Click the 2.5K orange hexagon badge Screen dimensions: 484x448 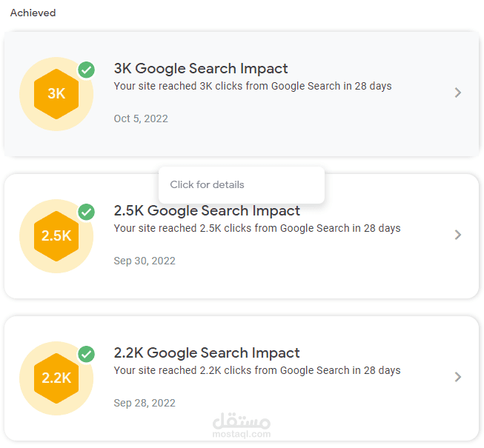56,236
